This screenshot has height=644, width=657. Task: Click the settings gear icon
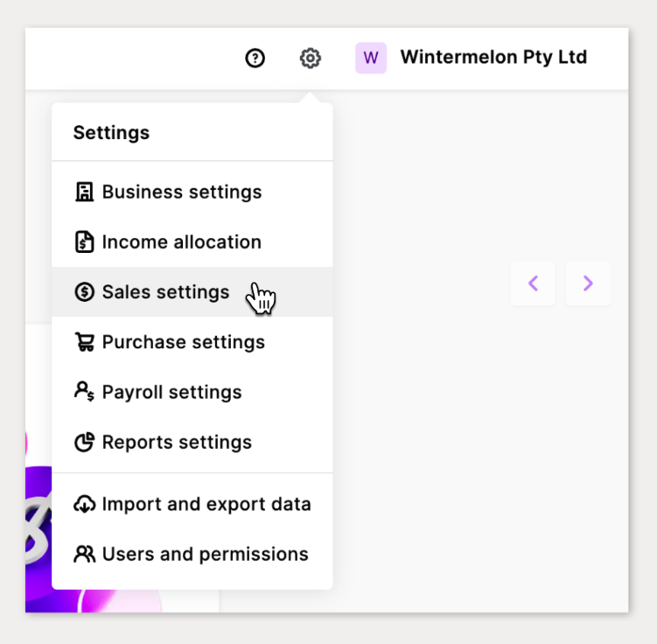click(310, 59)
